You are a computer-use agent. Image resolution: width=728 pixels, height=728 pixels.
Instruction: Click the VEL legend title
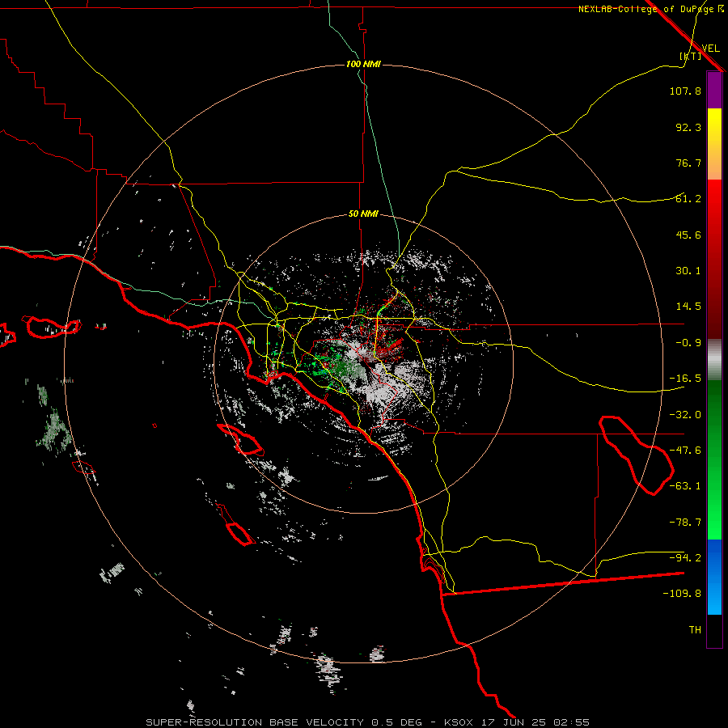click(710, 48)
